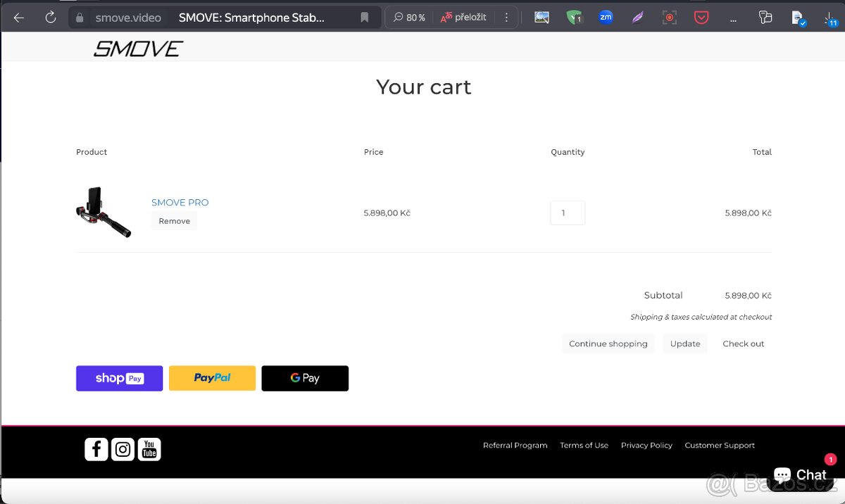Open the 80% zoom level control
The width and height of the screenshot is (845, 504).
coord(409,18)
